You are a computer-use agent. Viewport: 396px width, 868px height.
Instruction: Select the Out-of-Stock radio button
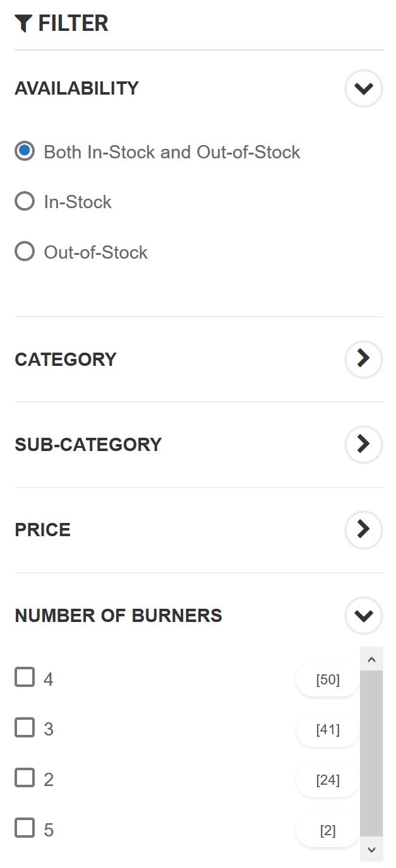pyautogui.click(x=25, y=252)
